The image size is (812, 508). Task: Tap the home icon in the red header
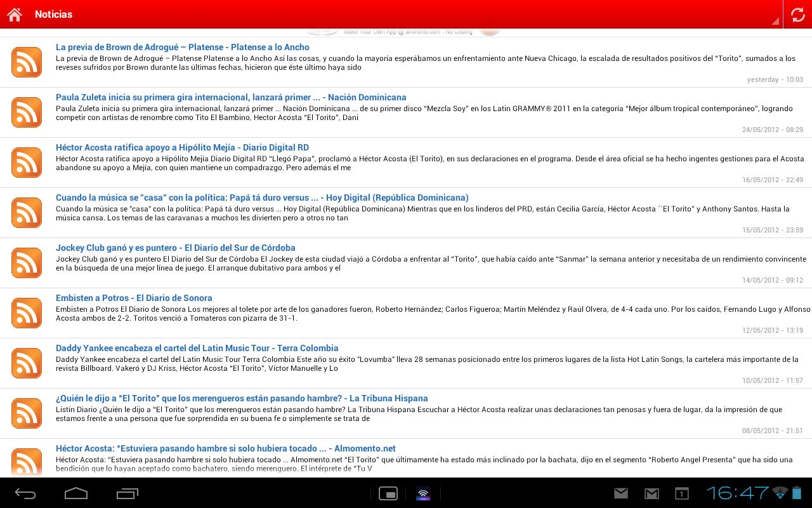coord(15,14)
